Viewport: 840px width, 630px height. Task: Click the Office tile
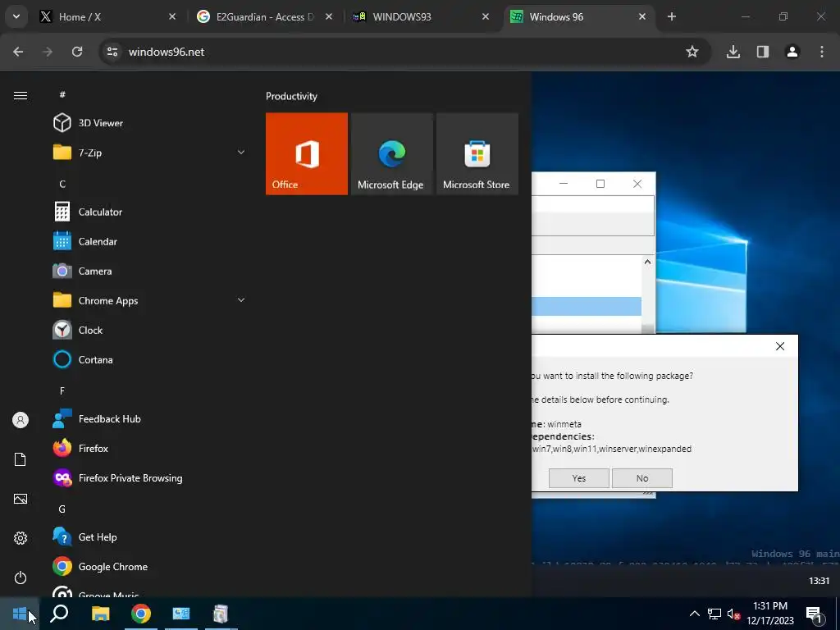(x=307, y=153)
